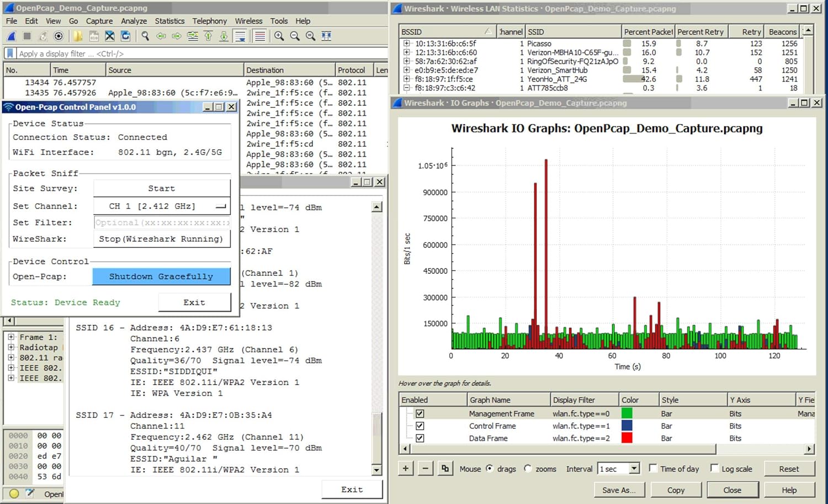
Task: Open the Interval 1 sec dropdown
Action: tap(634, 469)
